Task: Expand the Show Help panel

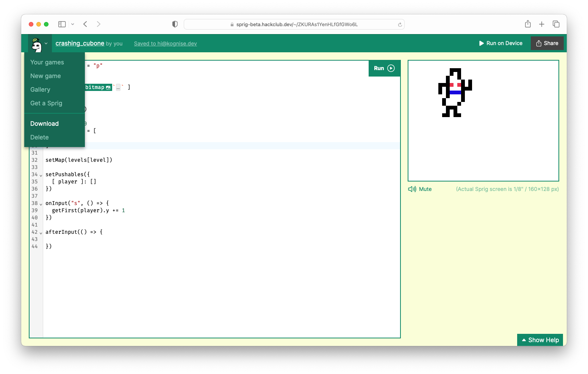Action: (540, 340)
